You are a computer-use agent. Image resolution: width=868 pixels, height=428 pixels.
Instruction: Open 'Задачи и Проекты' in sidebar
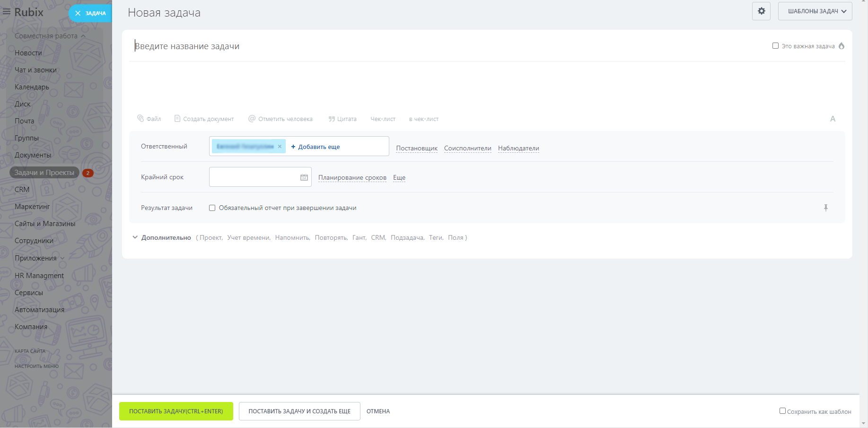pyautogui.click(x=44, y=173)
